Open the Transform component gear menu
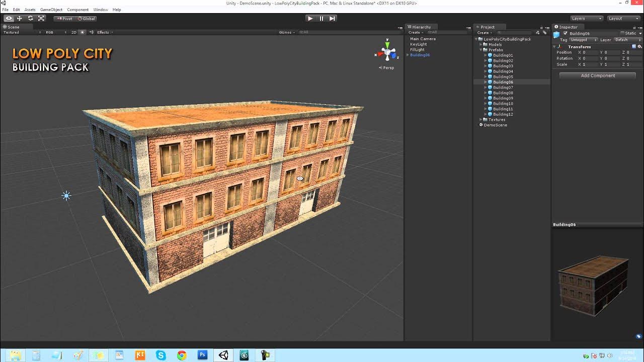644x362 pixels. [639, 46]
